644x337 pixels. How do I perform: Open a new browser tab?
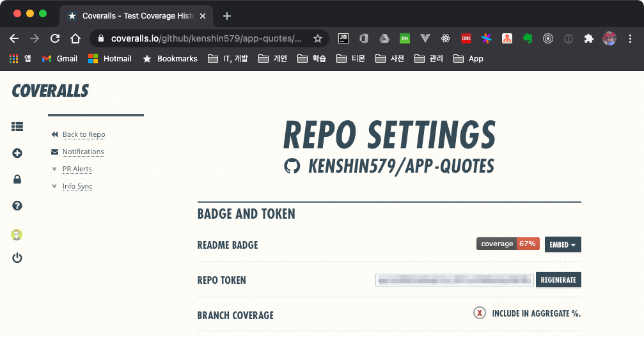227,16
